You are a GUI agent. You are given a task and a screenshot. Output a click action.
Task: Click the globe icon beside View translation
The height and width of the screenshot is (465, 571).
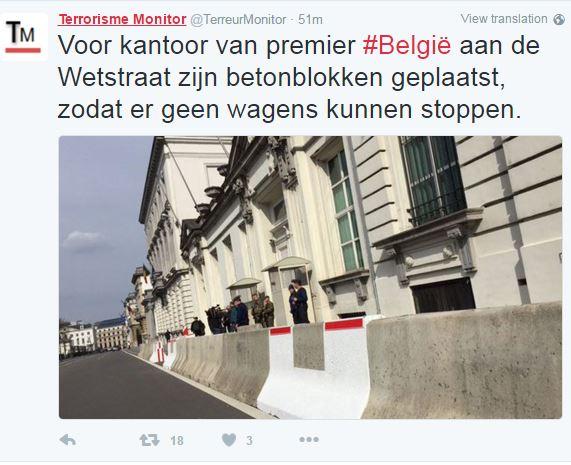tap(559, 19)
